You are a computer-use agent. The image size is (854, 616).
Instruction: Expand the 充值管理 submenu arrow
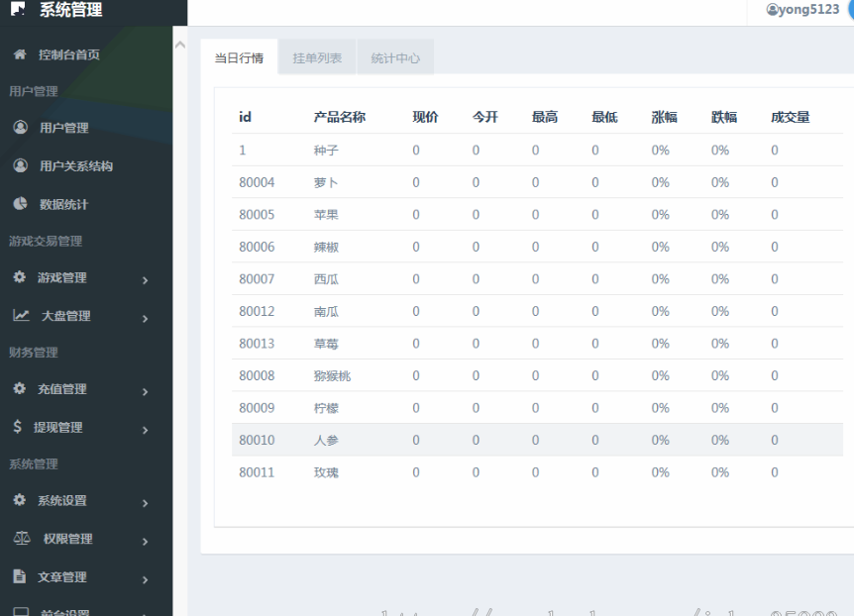click(145, 392)
